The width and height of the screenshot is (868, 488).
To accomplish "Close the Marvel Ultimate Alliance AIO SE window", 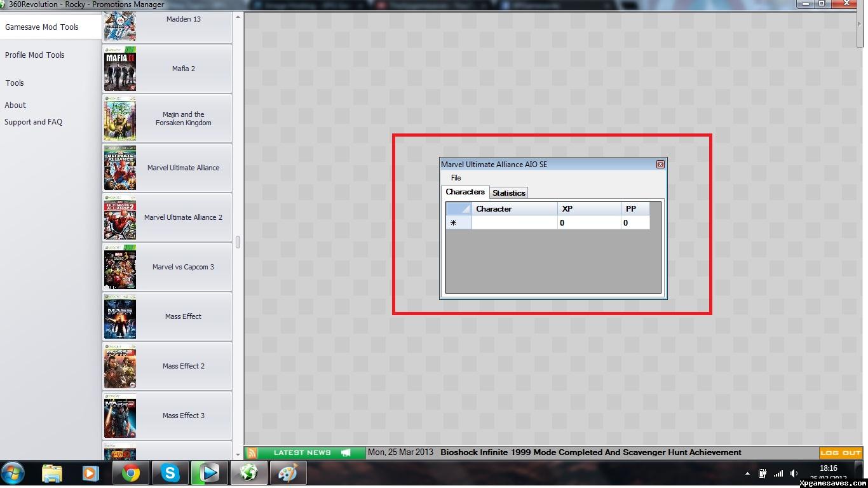I will [660, 165].
